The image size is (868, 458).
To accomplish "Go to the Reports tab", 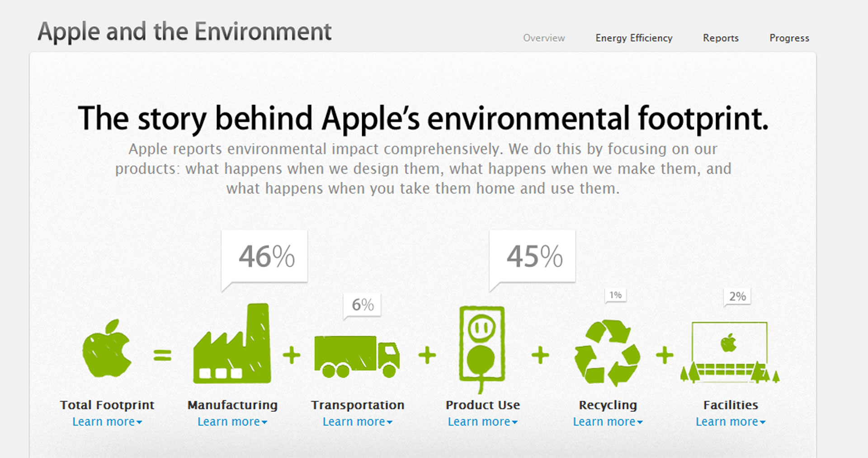I will pos(721,38).
